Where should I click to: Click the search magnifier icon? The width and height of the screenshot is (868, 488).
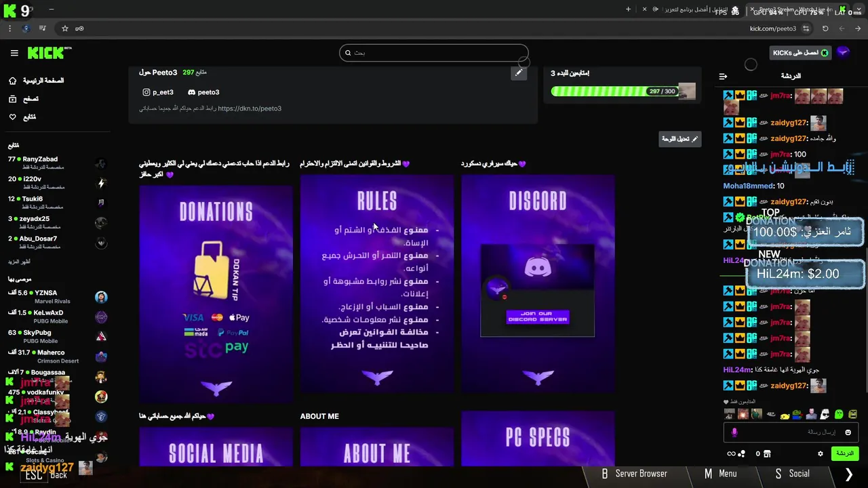click(x=348, y=53)
